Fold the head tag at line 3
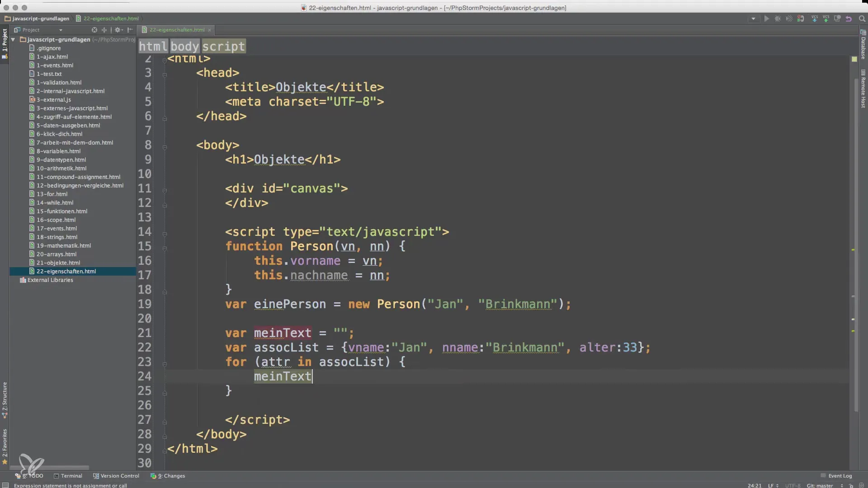This screenshot has height=488, width=868. pos(165,75)
